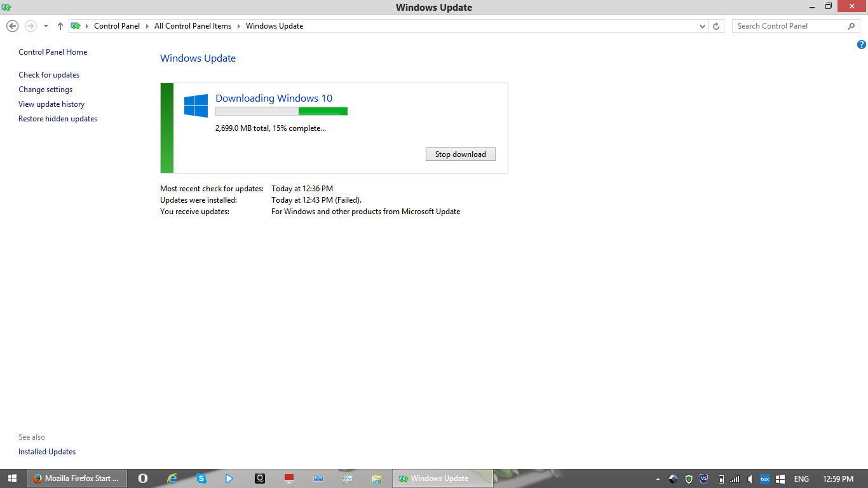The image size is (868, 488).
Task: Expand the chevron after All Control Panel Items
Action: [x=239, y=26]
